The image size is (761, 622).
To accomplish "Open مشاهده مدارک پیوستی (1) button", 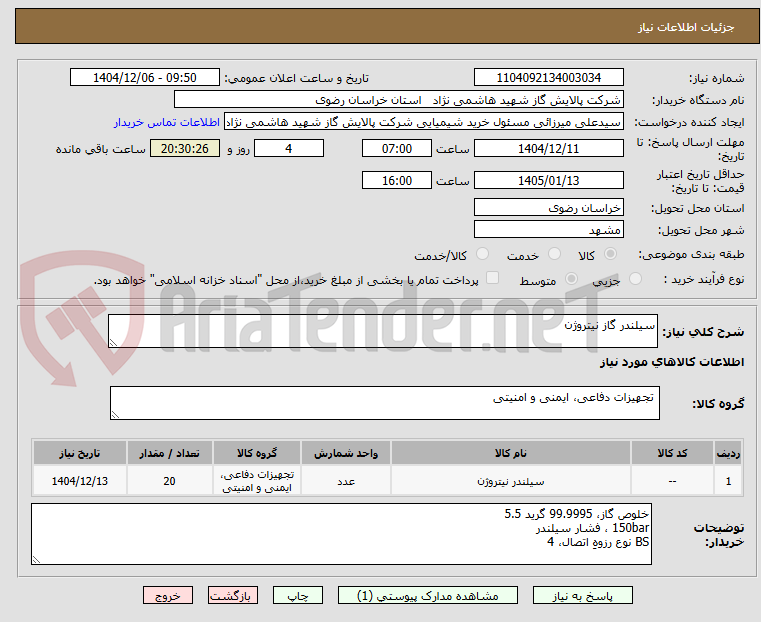I will (428, 595).
